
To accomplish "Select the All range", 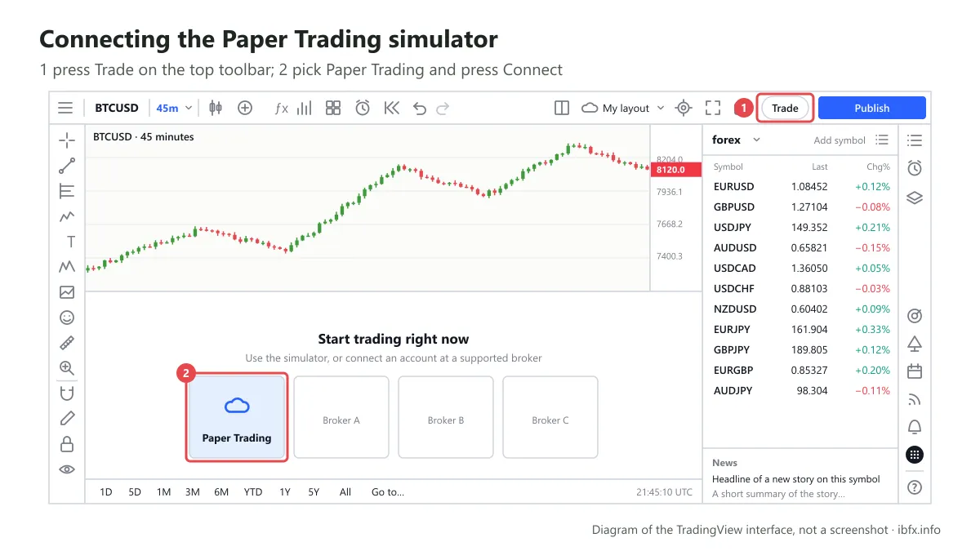I will (x=345, y=492).
